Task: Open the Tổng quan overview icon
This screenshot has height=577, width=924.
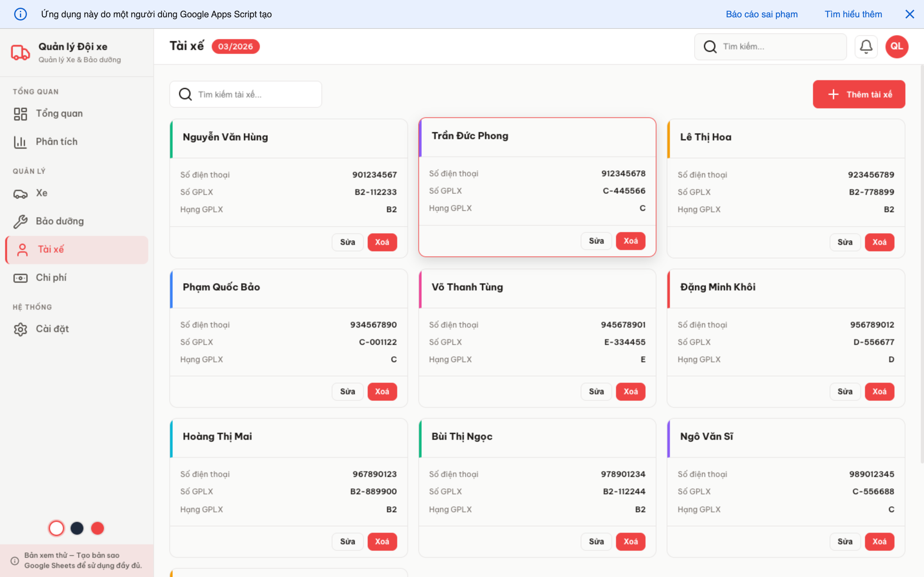Action: [x=20, y=113]
